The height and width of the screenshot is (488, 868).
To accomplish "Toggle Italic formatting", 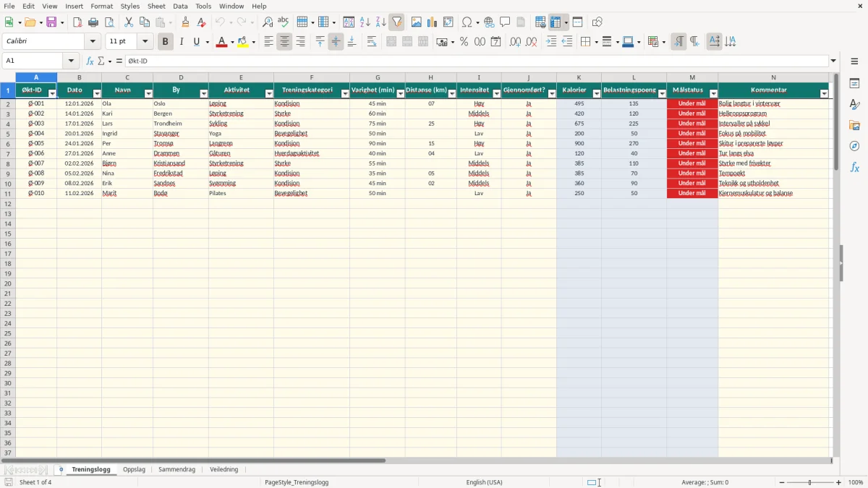I will [181, 42].
